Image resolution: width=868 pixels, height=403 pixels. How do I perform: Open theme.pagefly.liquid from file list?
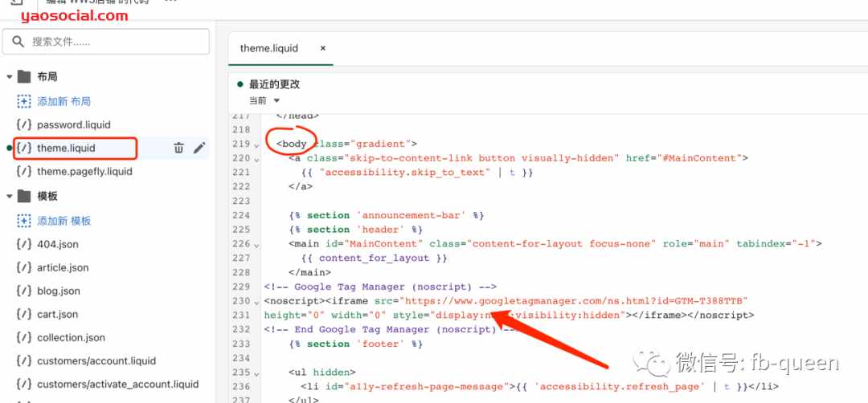click(x=84, y=171)
